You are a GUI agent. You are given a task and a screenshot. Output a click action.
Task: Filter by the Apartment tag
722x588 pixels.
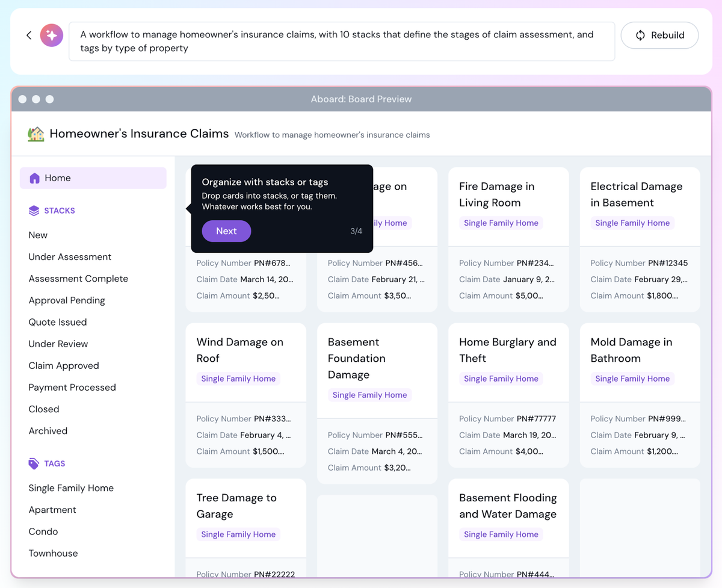pyautogui.click(x=52, y=510)
